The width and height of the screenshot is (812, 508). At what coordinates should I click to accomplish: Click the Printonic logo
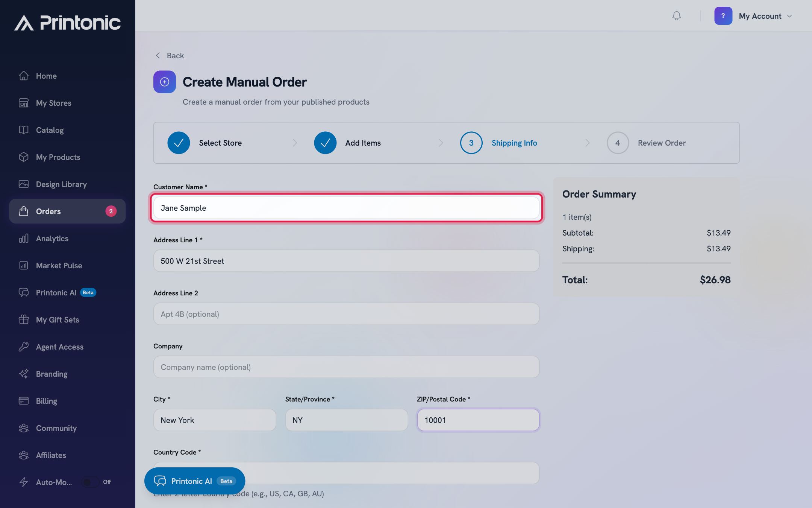(68, 23)
